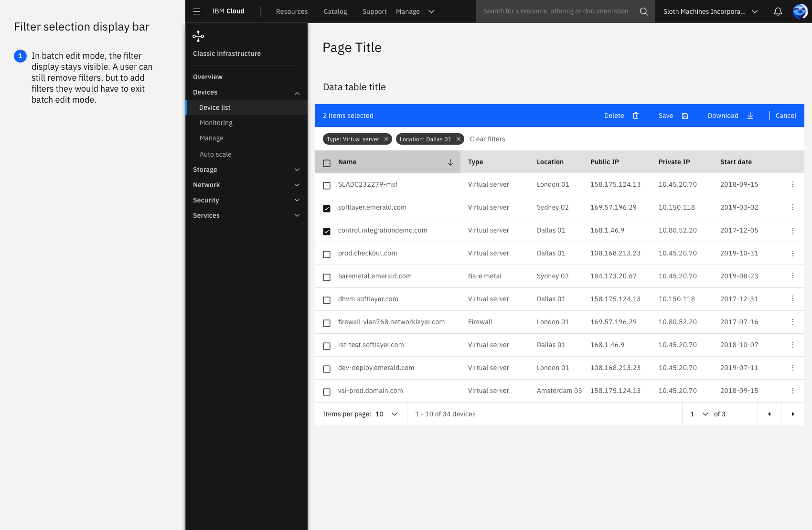
Task: Click the Delete button label
Action: (614, 116)
